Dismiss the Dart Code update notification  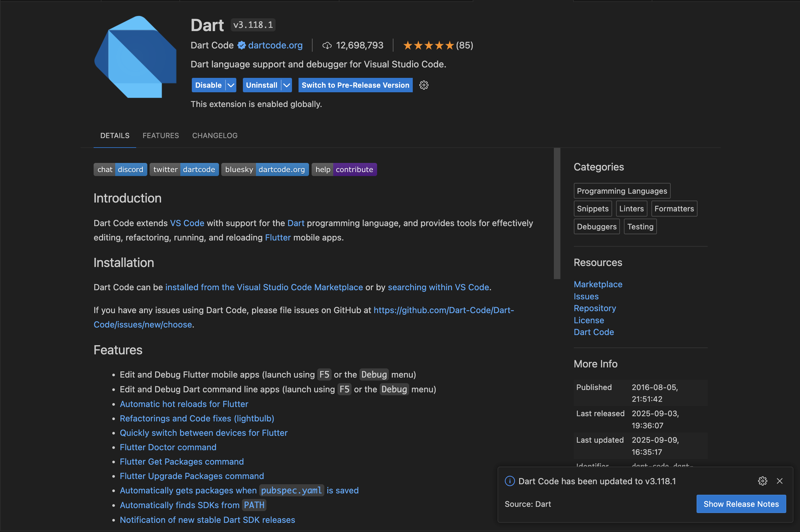(x=780, y=481)
